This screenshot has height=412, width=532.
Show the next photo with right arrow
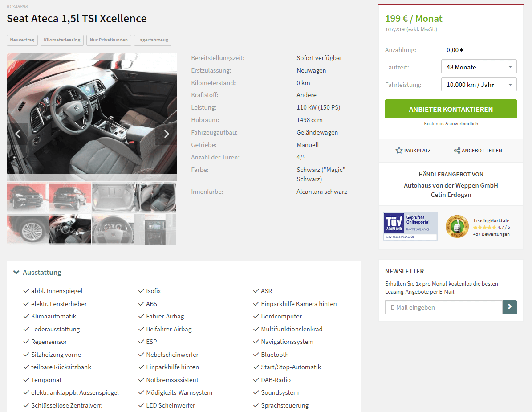166,134
